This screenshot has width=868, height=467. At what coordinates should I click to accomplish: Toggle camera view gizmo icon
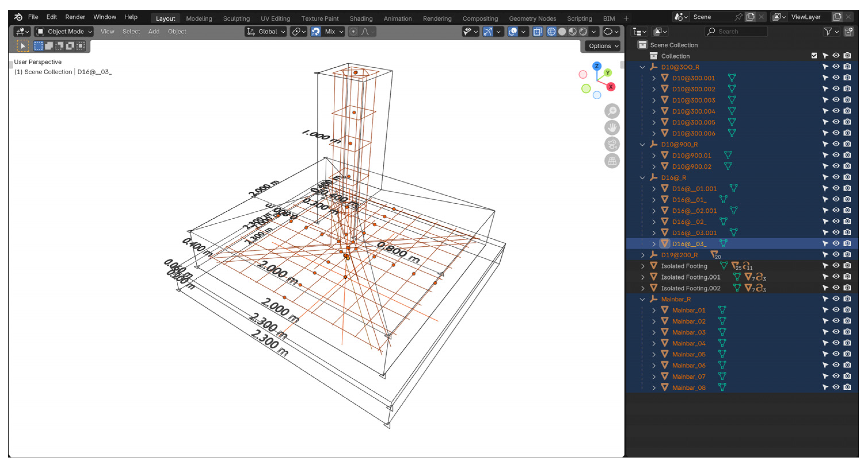click(x=612, y=145)
